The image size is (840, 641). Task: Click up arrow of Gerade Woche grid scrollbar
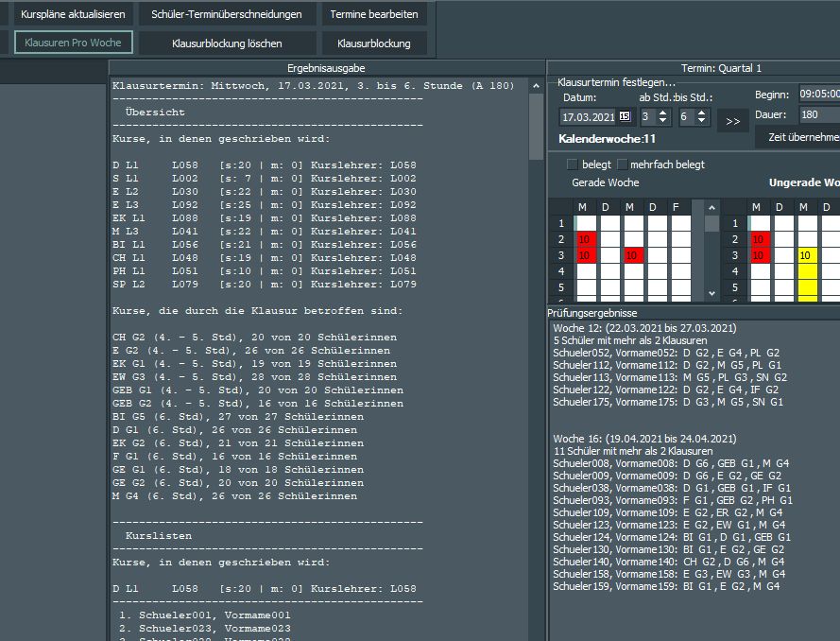point(711,207)
